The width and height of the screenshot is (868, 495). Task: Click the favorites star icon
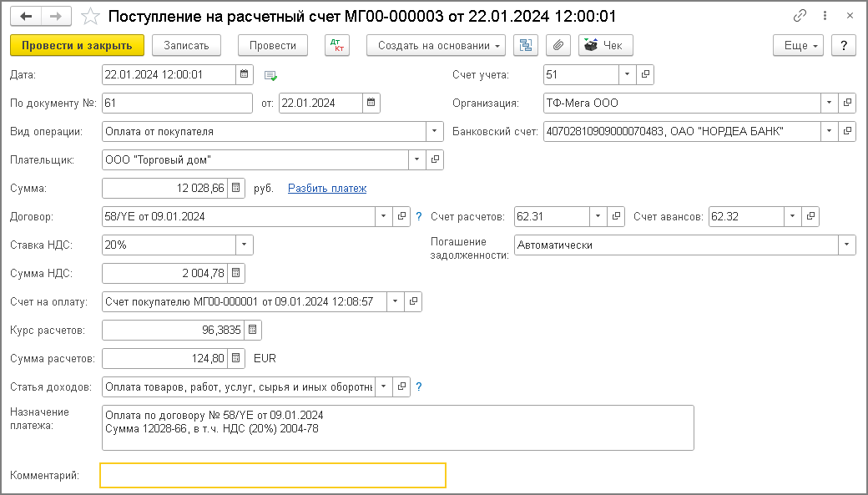[x=92, y=17]
